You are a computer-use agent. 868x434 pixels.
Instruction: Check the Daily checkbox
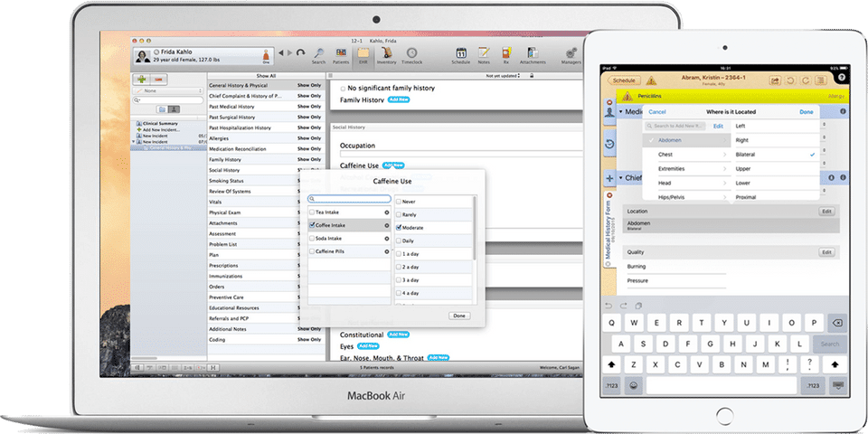pos(399,241)
